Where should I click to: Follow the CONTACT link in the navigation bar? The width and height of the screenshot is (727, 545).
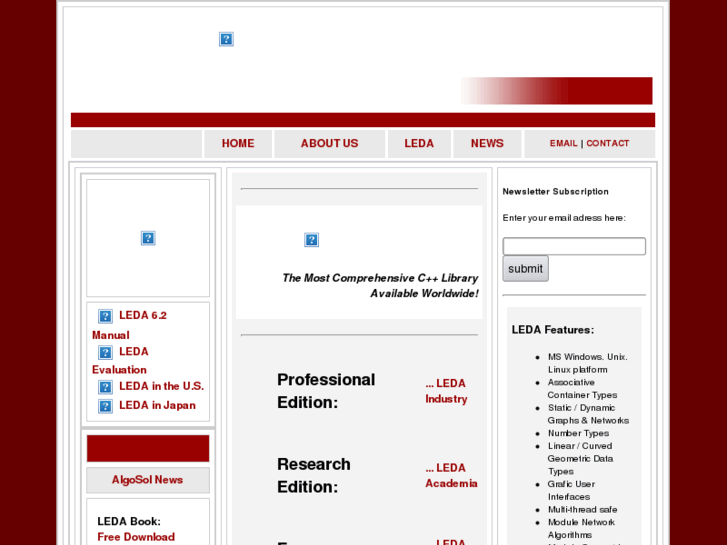[x=607, y=143]
